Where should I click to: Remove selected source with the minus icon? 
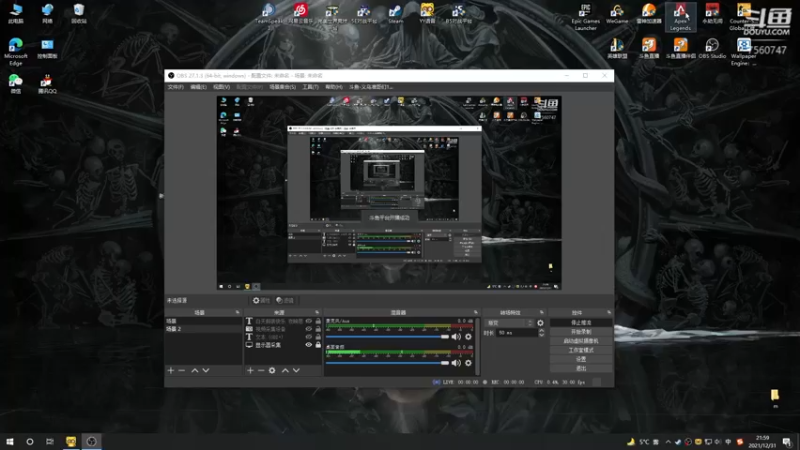pyautogui.click(x=261, y=370)
